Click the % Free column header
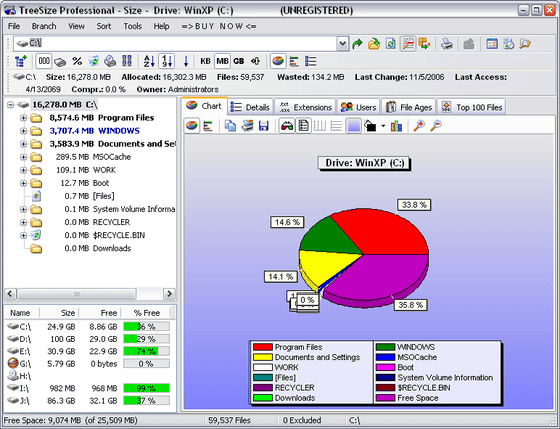560x429 pixels. (x=146, y=313)
